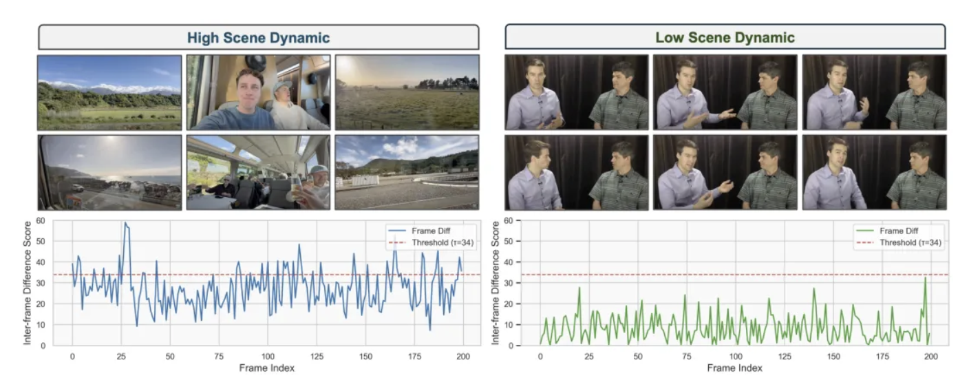The height and width of the screenshot is (391, 980).
Task: Click the y-axis tick '60' on blue chart
Action: point(40,221)
